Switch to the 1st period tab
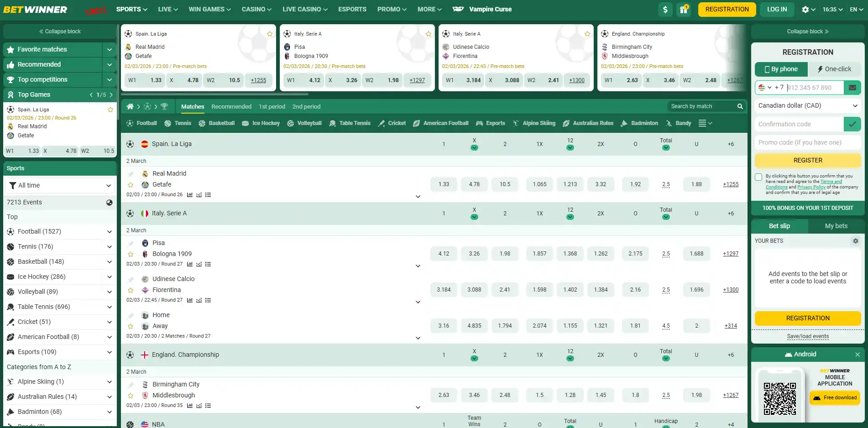The width and height of the screenshot is (868, 428). point(272,106)
